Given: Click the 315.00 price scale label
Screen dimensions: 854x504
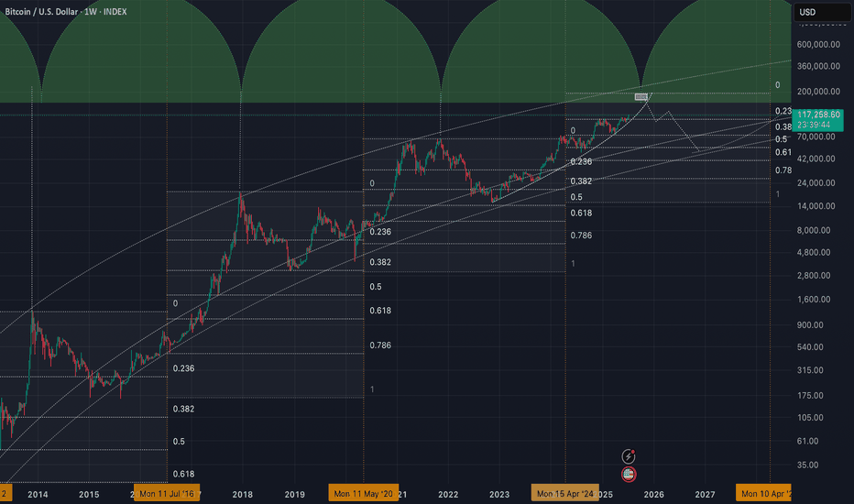Looking at the screenshot, I should [810, 370].
